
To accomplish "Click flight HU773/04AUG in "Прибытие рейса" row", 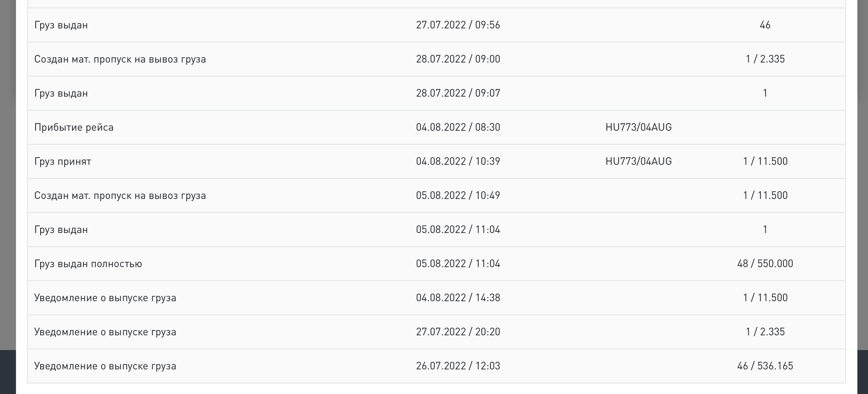I will point(638,128).
